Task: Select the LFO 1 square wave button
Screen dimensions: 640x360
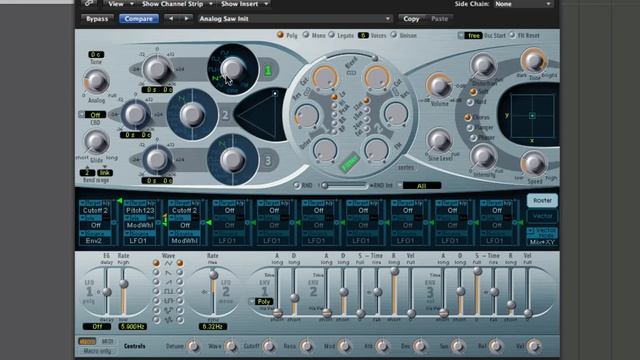Action: 156,291
